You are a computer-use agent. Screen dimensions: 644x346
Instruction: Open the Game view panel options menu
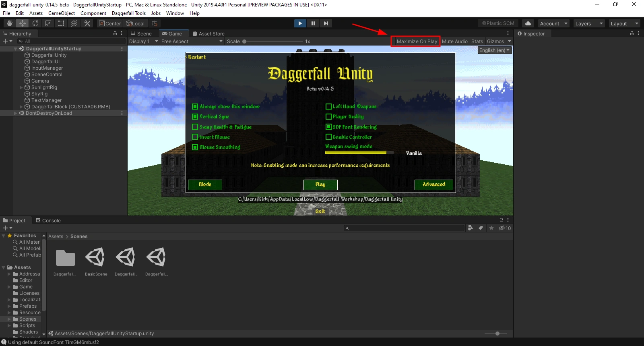pos(508,33)
